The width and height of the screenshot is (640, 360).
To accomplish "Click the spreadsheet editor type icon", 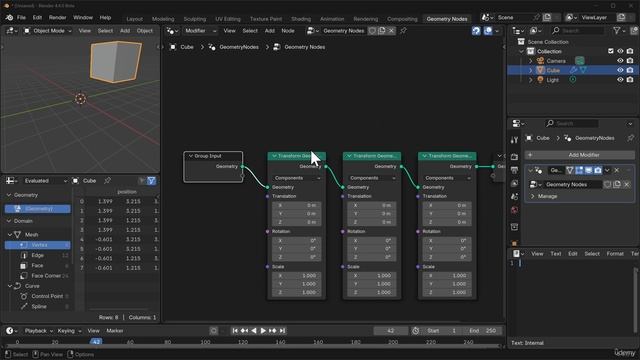I will 11,181.
